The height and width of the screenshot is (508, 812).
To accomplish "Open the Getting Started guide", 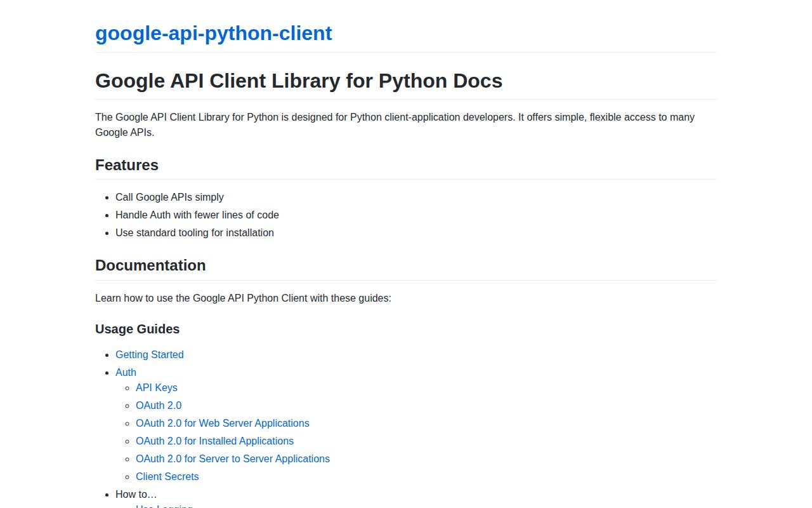I will 150,354.
